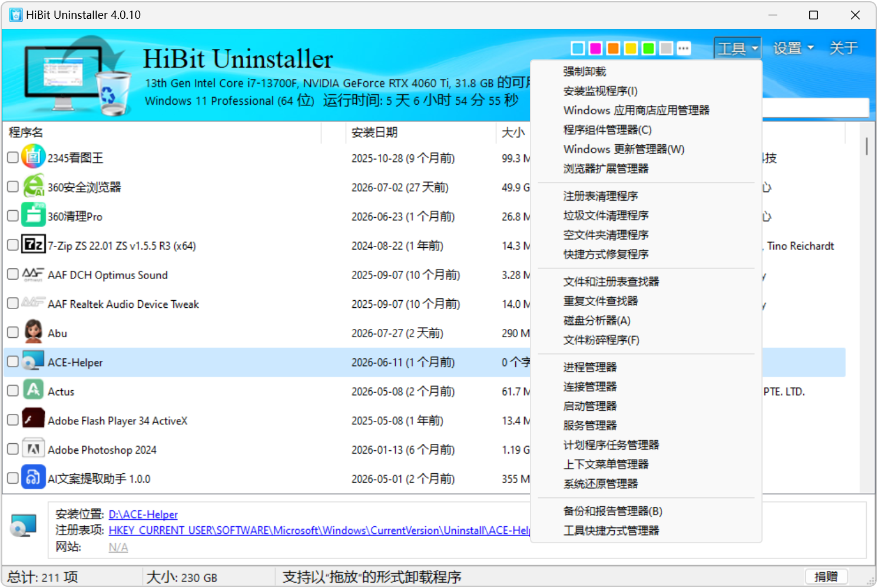Viewport: 878px width, 588px height.
Task: Tick the checkbox for 2345看图王
Action: (x=12, y=157)
